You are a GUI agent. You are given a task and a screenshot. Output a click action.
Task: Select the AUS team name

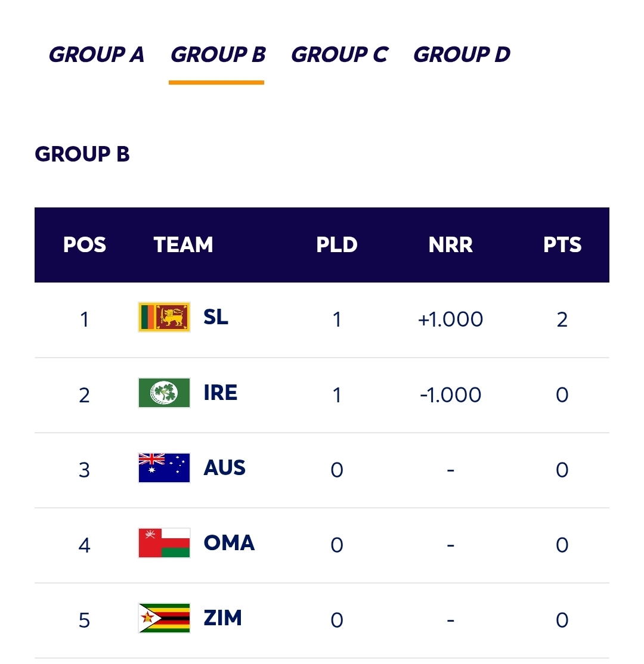click(225, 468)
